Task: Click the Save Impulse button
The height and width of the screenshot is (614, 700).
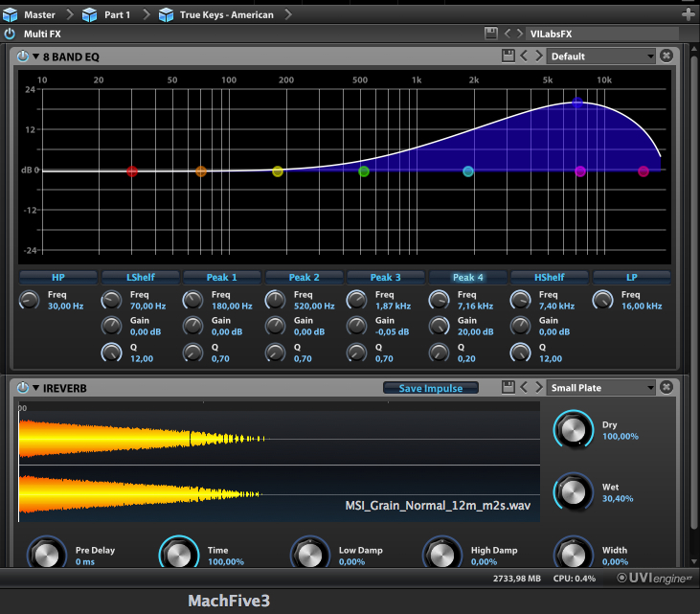Action: pos(431,388)
